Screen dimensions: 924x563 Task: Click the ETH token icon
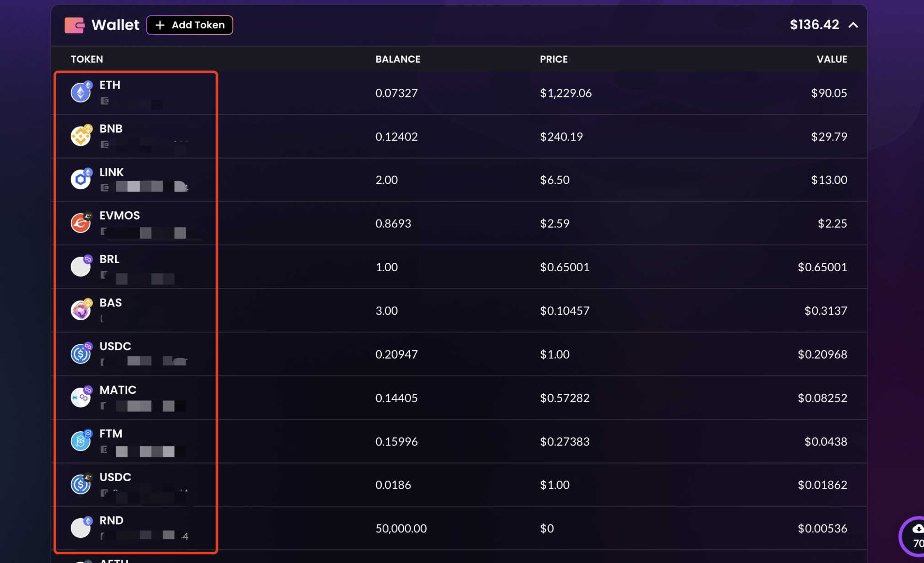80,92
